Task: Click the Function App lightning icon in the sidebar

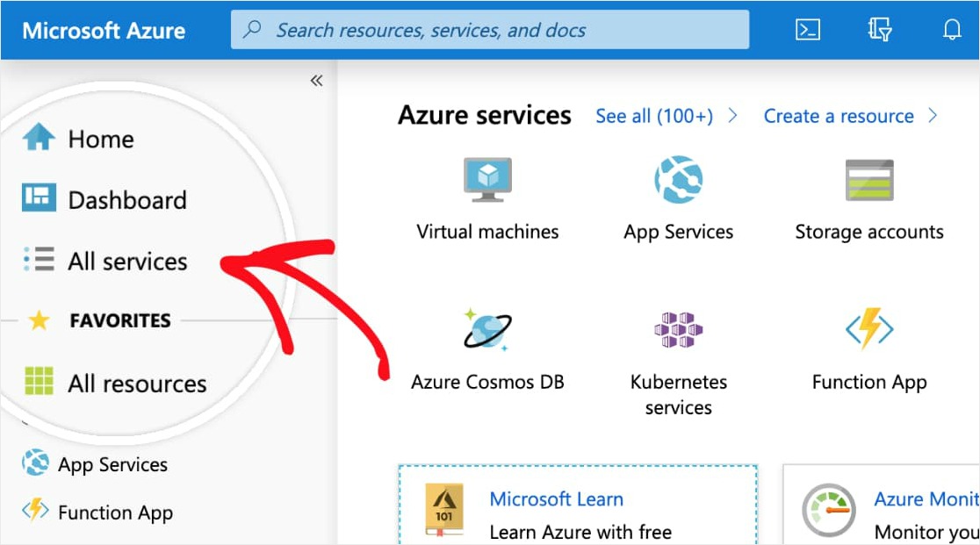Action: 35,510
